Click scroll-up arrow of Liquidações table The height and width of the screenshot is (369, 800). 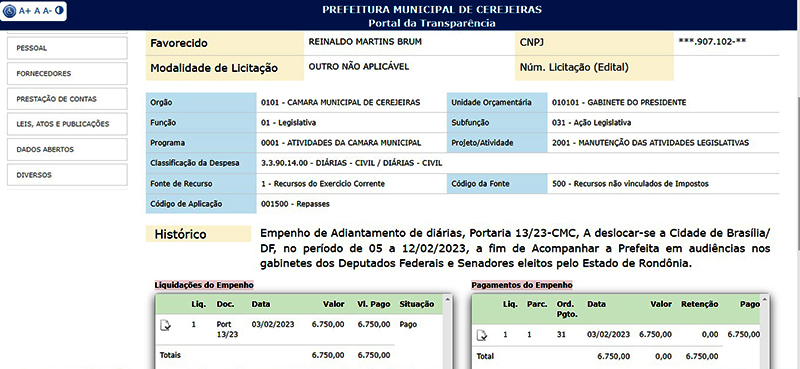(447, 300)
